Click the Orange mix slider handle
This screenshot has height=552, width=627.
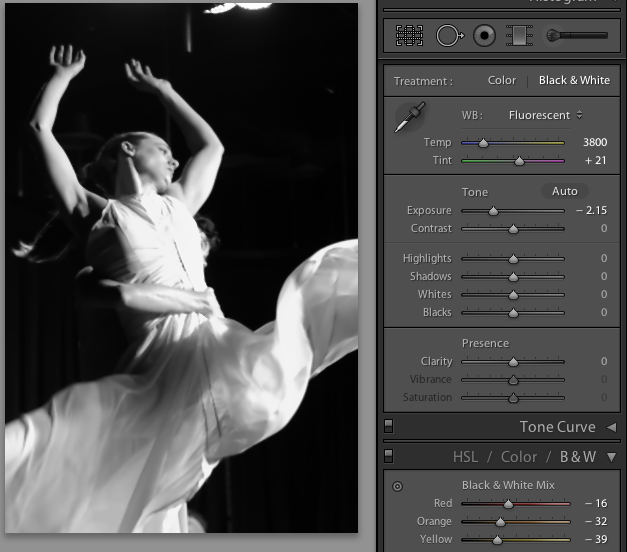point(500,522)
